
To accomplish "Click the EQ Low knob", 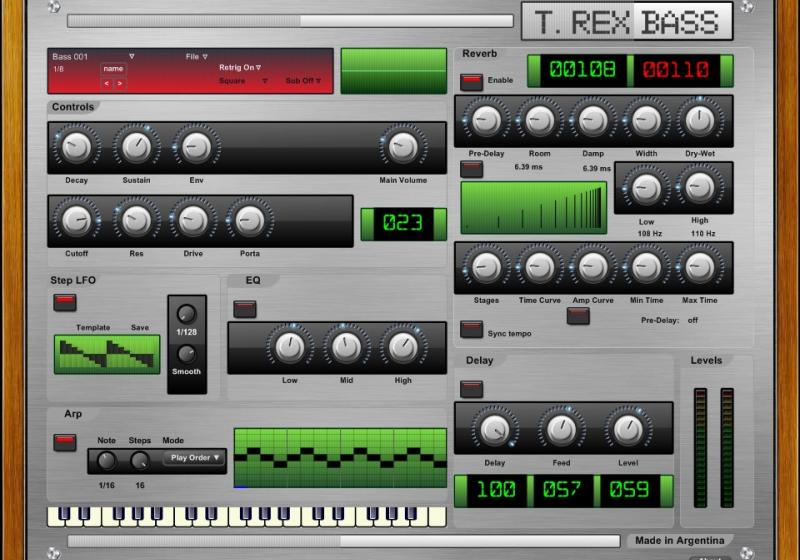I will pos(290,347).
